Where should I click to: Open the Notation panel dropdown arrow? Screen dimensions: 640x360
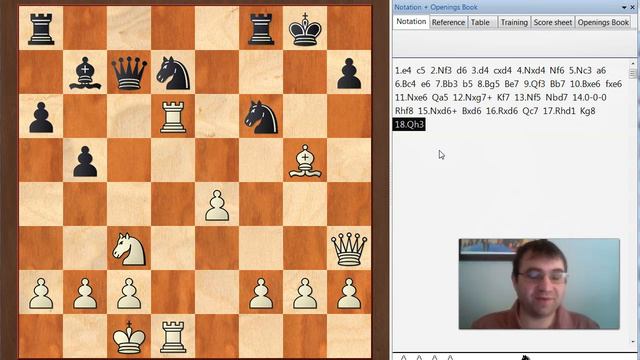click(x=624, y=7)
